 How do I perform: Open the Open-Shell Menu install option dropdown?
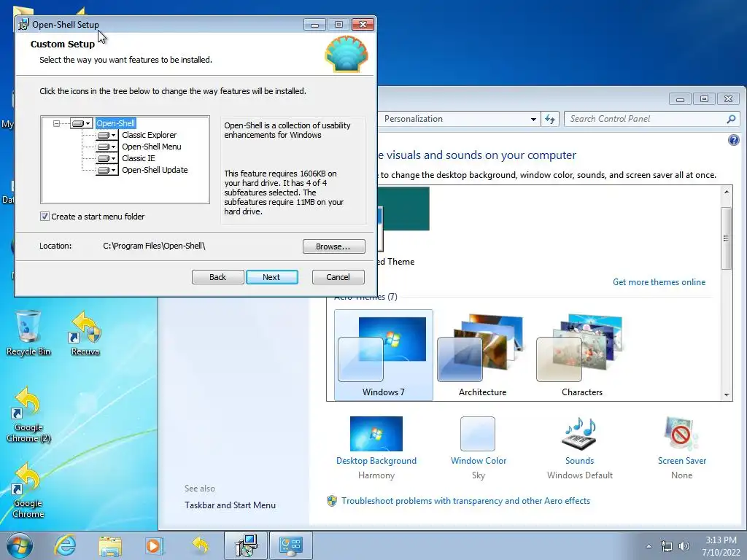pos(107,147)
